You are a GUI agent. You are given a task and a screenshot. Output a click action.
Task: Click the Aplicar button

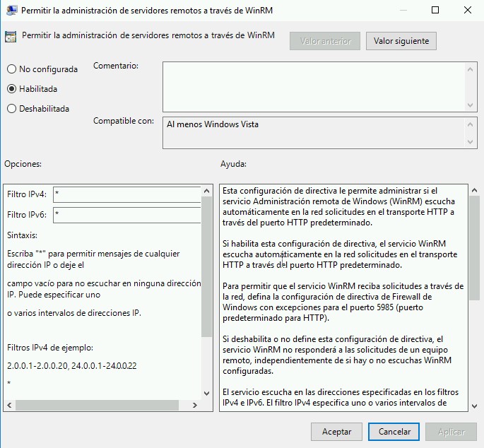pos(451,431)
